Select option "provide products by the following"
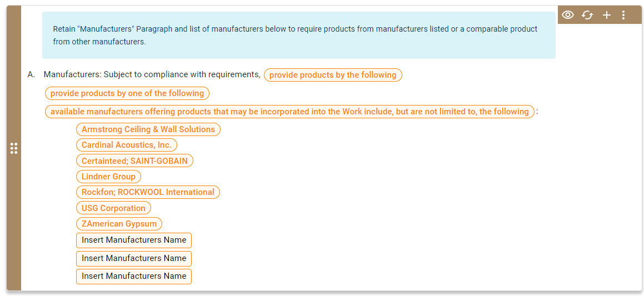644x296 pixels. tap(333, 75)
